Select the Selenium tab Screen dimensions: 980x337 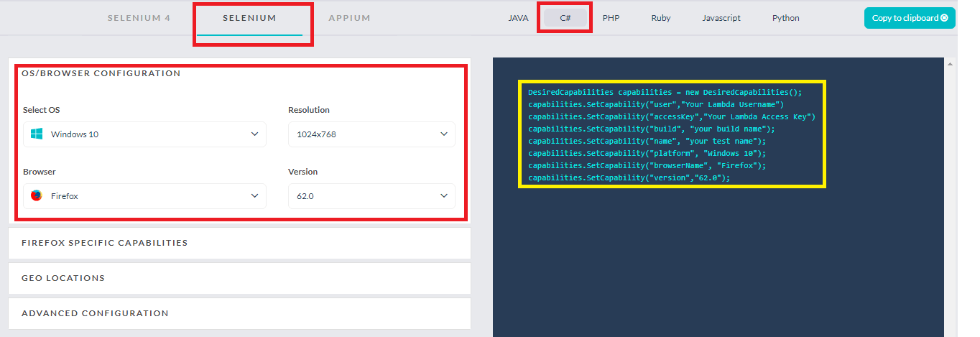(x=249, y=18)
